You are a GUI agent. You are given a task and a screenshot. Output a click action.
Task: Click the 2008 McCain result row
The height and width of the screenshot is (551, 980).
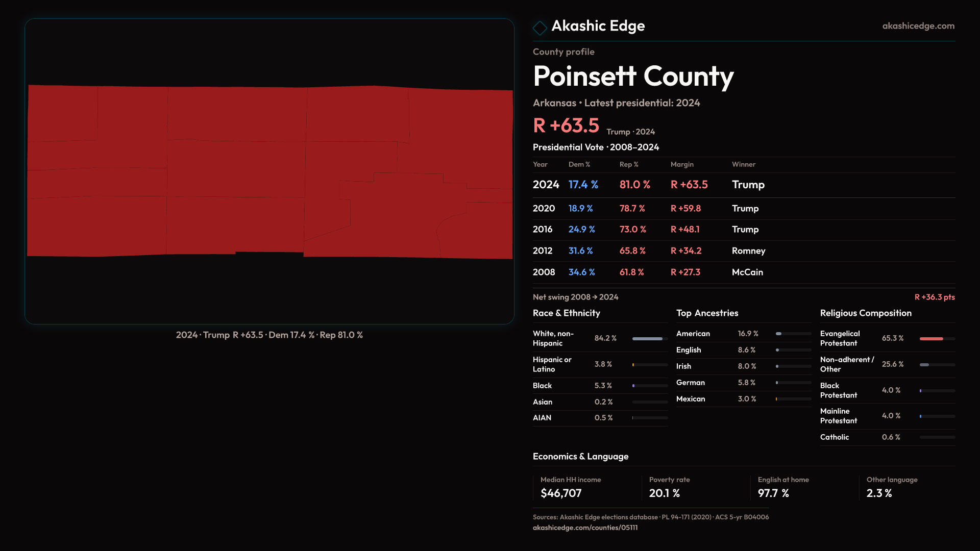tap(743, 272)
